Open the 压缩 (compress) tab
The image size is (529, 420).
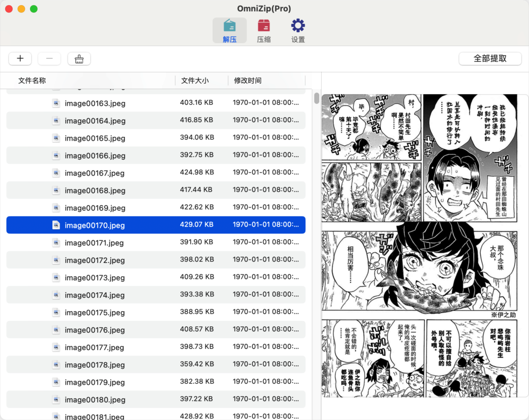[x=264, y=31]
